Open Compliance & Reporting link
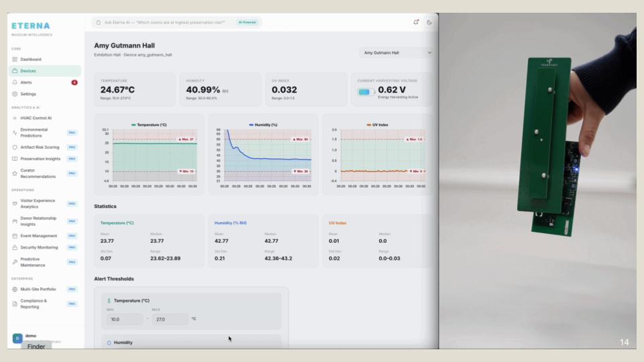Viewport: 644px width, 362px height. 34,304
